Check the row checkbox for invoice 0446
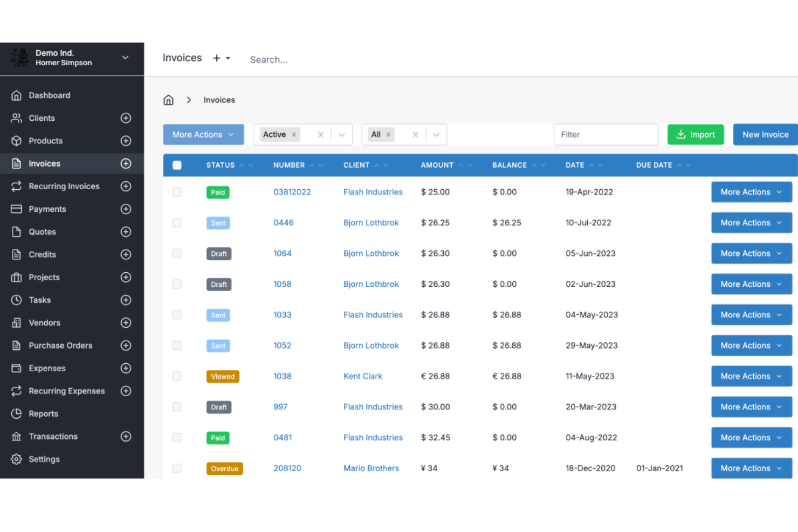 pos(177,223)
